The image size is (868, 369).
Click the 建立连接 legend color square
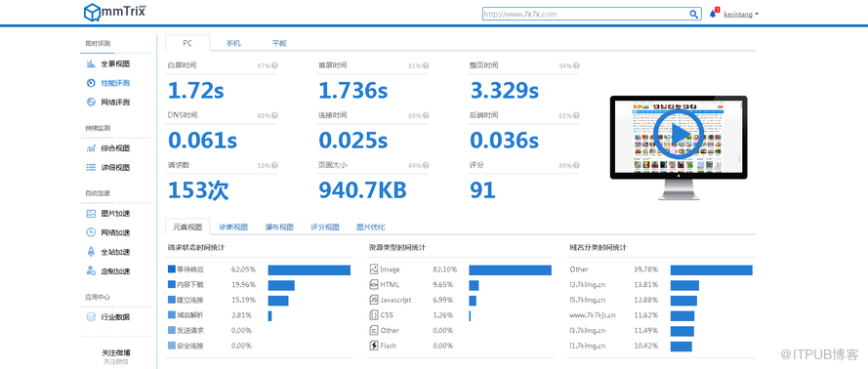pyautogui.click(x=172, y=300)
